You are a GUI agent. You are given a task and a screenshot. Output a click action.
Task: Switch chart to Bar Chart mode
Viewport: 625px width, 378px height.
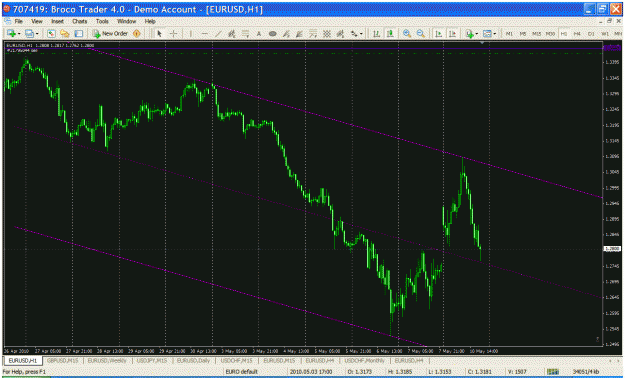[x=376, y=33]
